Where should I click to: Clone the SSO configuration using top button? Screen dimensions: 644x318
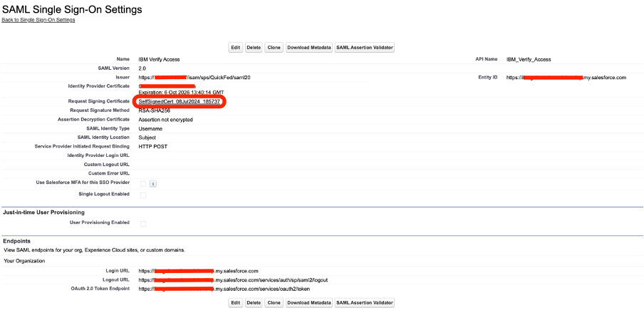click(274, 48)
